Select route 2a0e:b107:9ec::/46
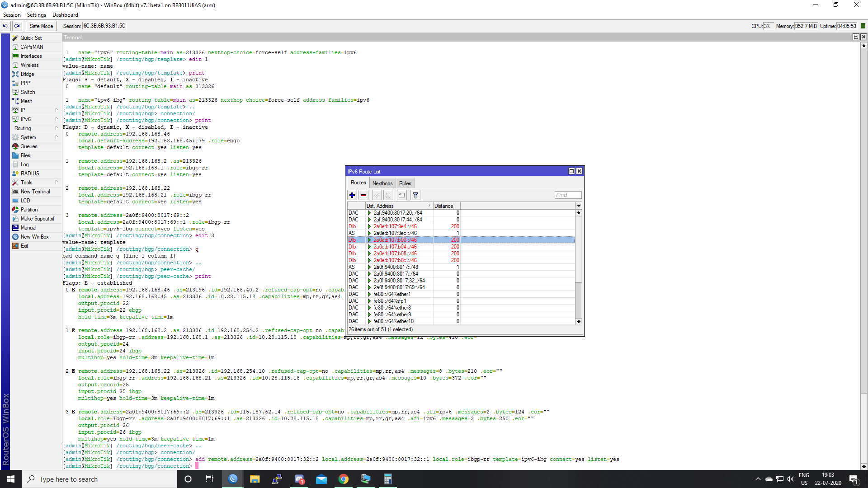The height and width of the screenshot is (488, 868). (461, 233)
